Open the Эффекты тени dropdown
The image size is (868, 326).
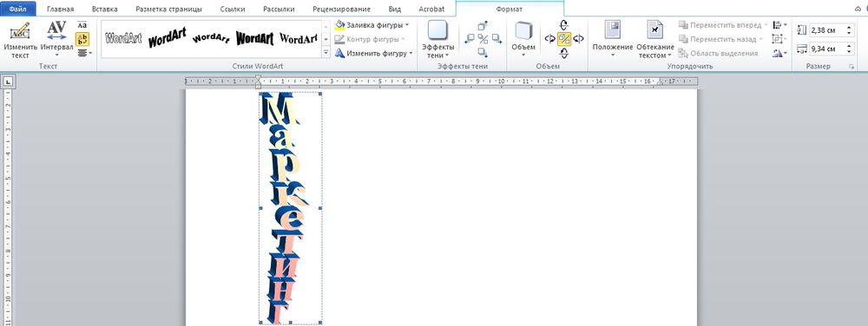click(437, 40)
